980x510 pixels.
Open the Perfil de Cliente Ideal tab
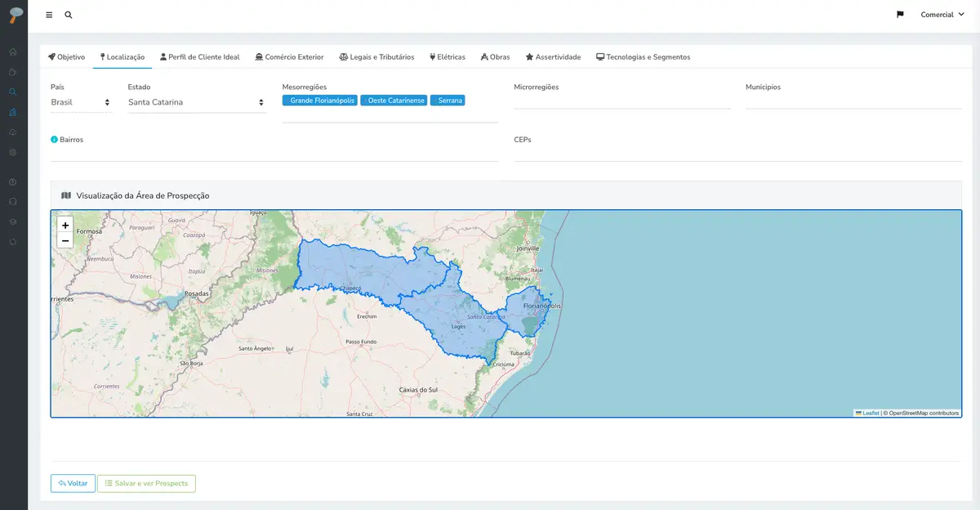[200, 57]
